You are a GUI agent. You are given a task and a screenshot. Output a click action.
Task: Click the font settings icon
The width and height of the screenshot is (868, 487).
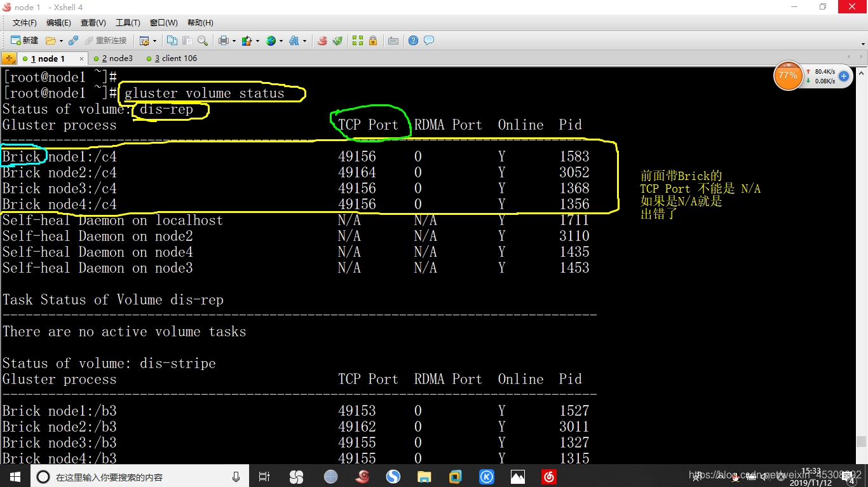pyautogui.click(x=294, y=41)
